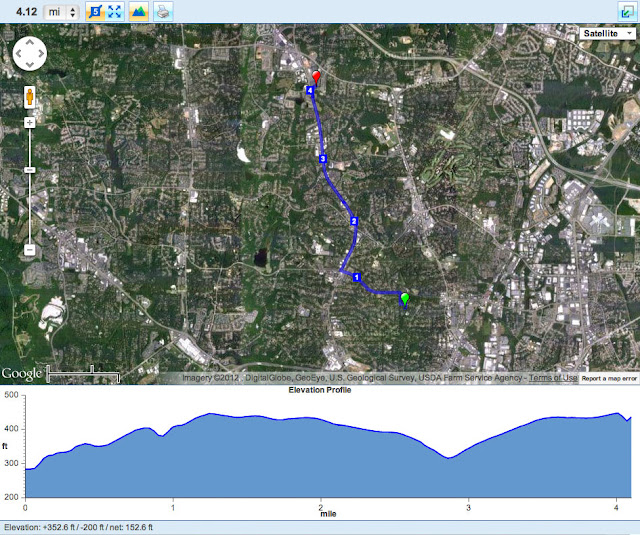Click the elevation summary status text
The height and width of the screenshot is (535, 640).
(x=78, y=527)
